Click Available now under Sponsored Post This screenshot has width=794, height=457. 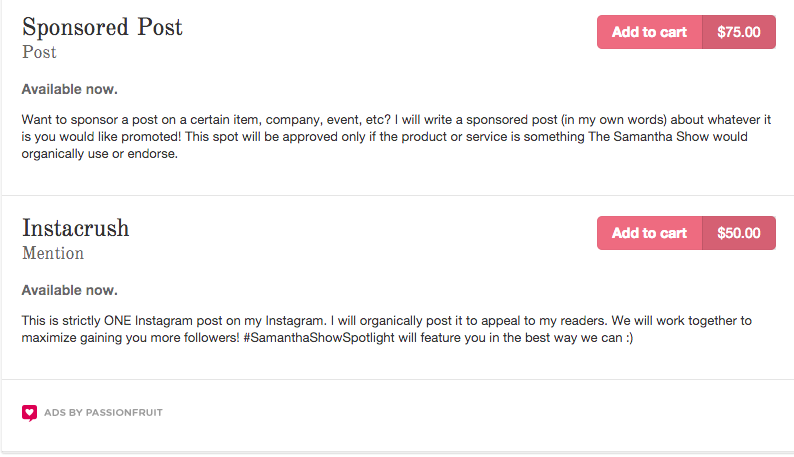69,89
